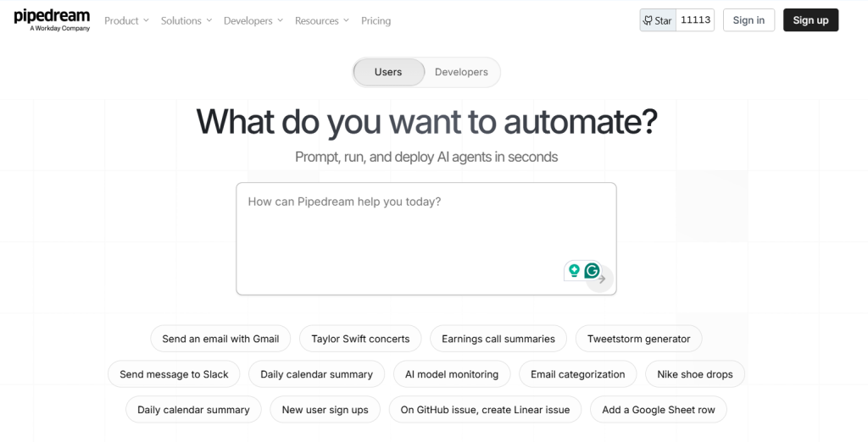
Task: Expand the Product dropdown menu
Action: (126, 20)
